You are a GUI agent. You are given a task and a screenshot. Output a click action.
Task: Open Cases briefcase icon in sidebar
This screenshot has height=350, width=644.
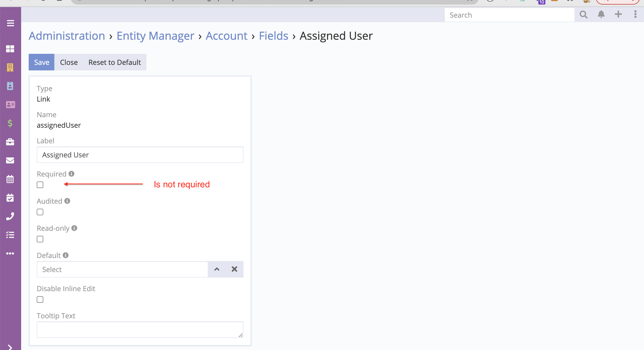[10, 142]
